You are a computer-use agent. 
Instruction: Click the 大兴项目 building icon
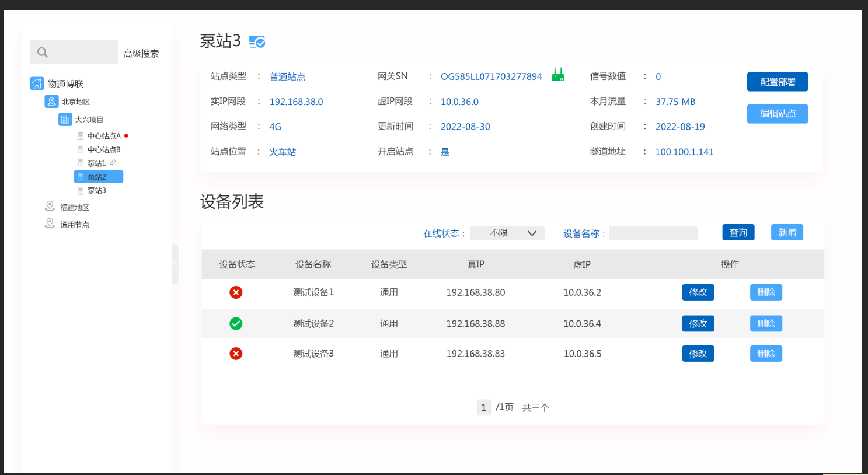pos(65,120)
